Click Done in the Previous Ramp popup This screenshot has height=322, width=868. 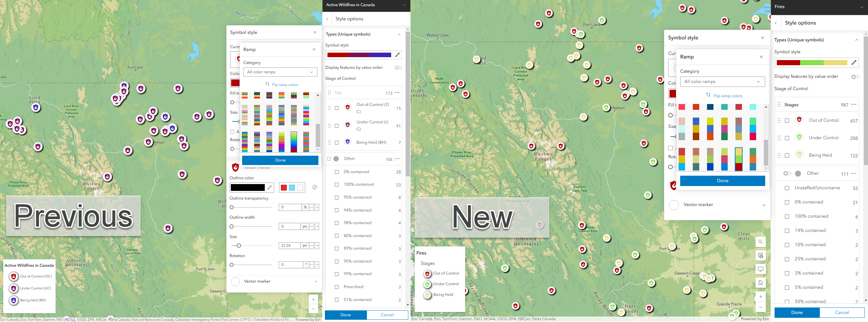(280, 160)
